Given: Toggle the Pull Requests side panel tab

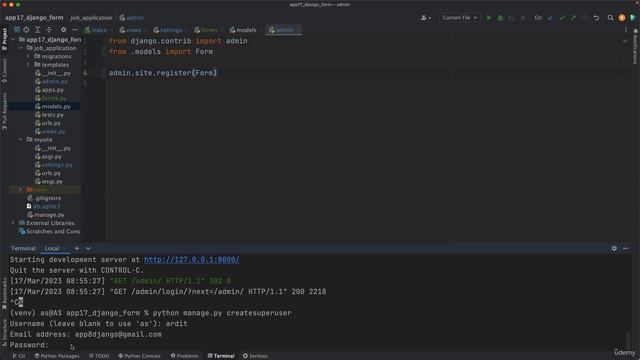Looking at the screenshot, I should pyautogui.click(x=4, y=111).
